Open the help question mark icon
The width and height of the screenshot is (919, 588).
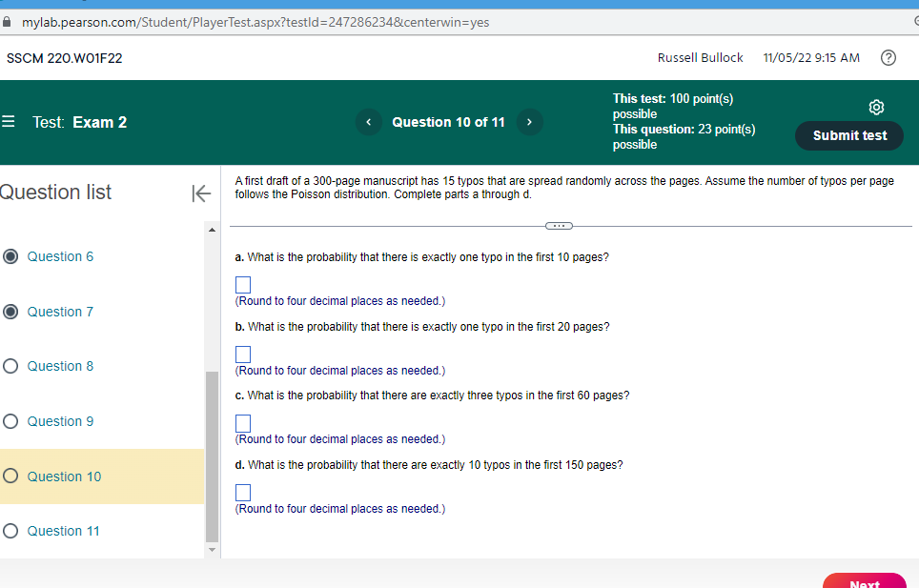click(888, 57)
